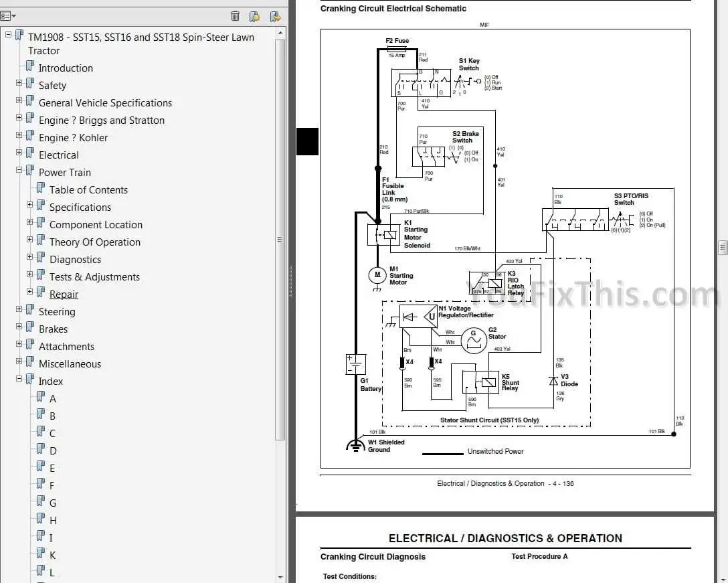Expand the Electrical bookmark
Image resolution: width=728 pixels, height=583 pixels.
tap(19, 153)
